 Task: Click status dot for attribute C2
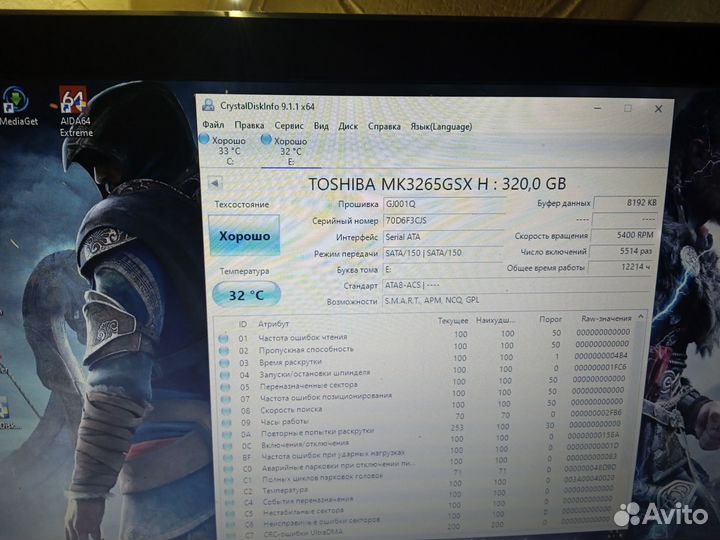(x=230, y=491)
